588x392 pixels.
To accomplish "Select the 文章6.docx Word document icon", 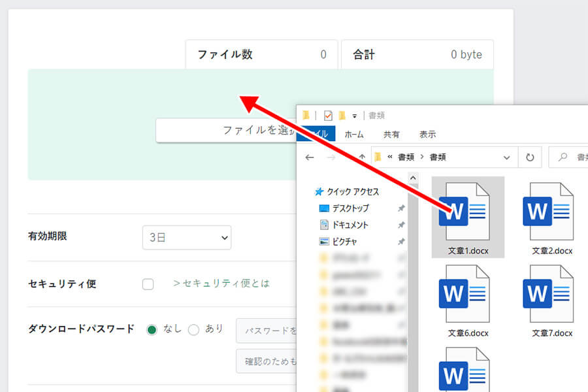I will coord(465,294).
